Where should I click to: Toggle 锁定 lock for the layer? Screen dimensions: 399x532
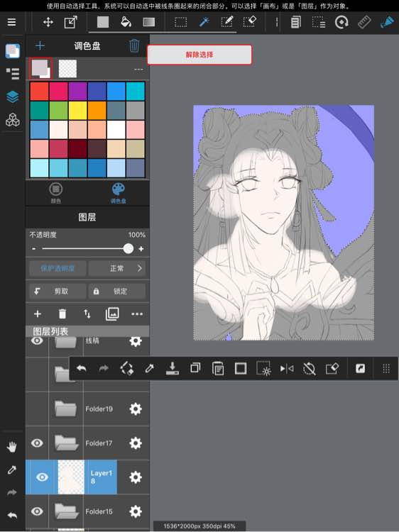click(x=117, y=291)
